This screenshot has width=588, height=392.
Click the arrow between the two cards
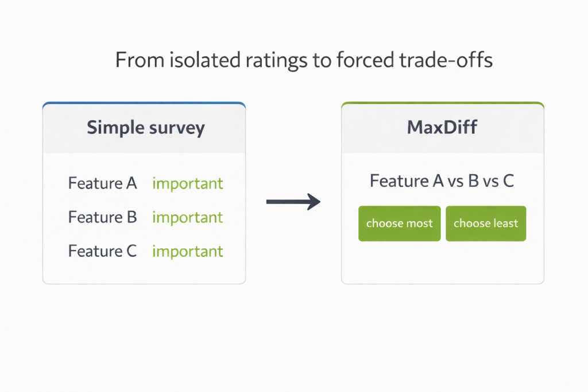pos(293,201)
